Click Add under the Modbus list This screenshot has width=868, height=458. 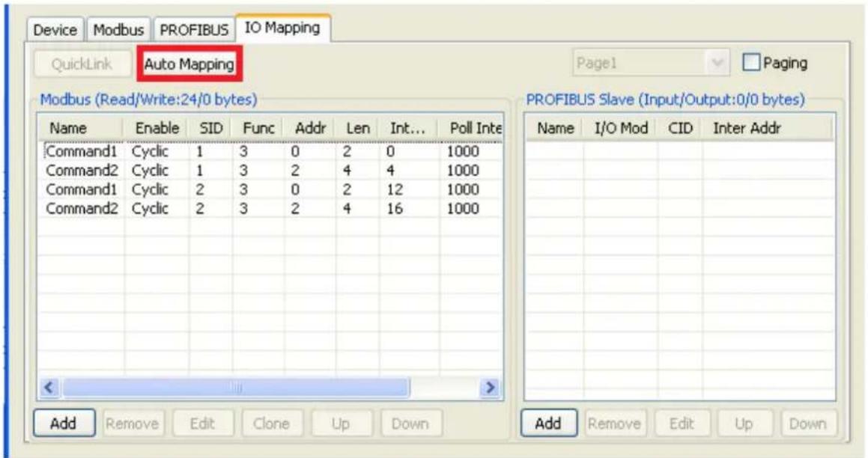[x=64, y=424]
